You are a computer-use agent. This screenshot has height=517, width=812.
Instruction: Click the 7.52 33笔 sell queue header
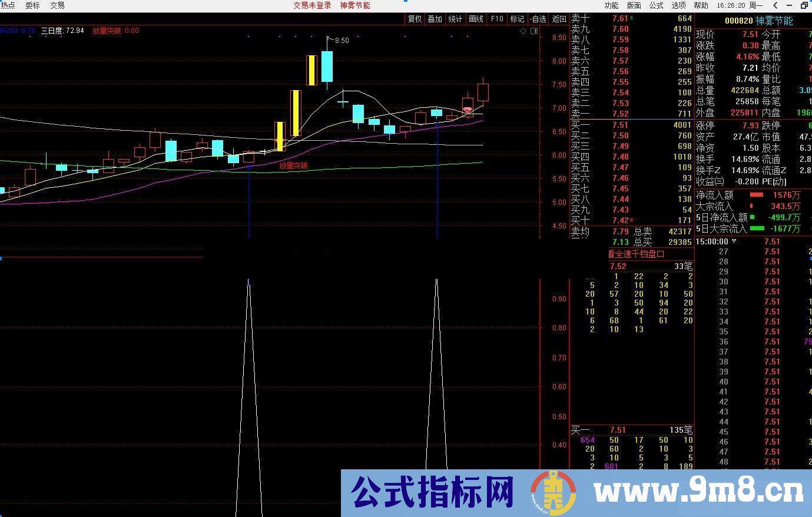click(651, 266)
